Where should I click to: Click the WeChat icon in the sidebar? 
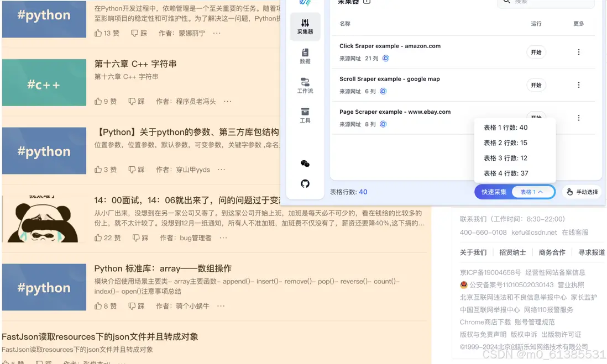305,163
